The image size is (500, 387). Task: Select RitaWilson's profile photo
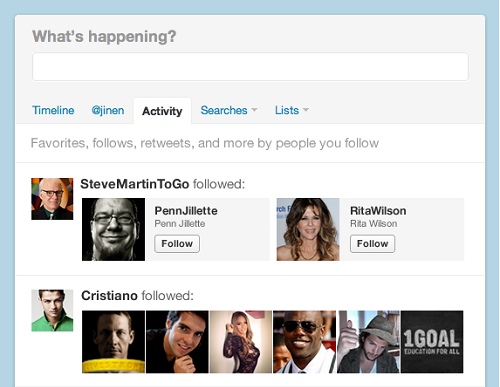pos(308,229)
